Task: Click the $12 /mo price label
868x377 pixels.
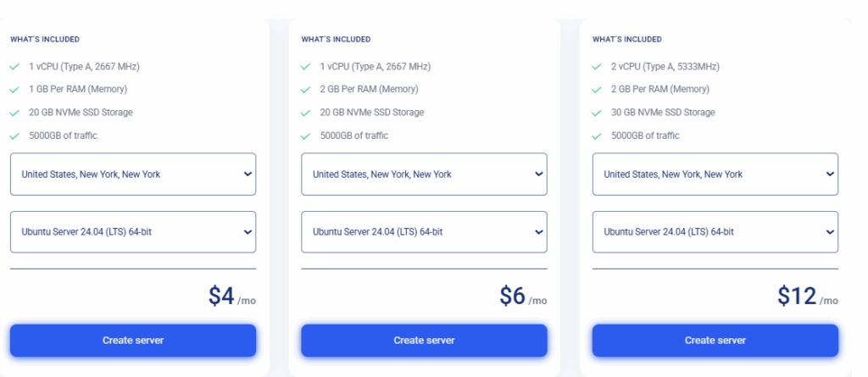Action: [x=807, y=297]
